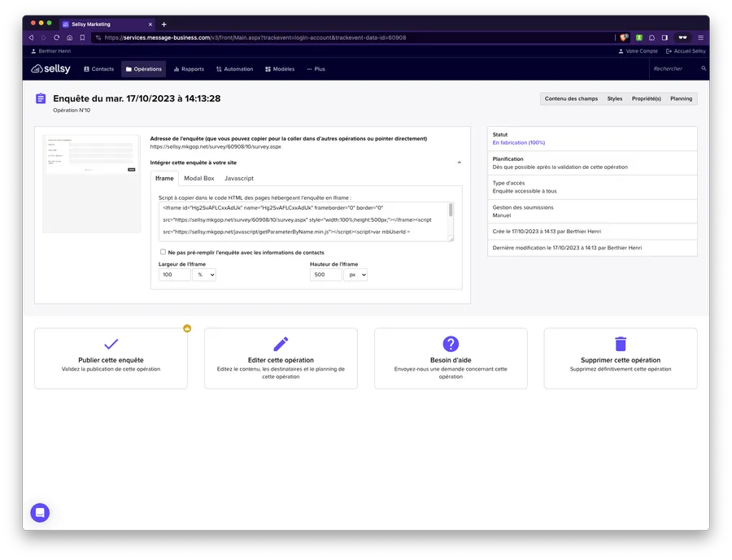Screen dimensions: 732x560
Task: Go back to the previous browser page
Action: [31, 37]
